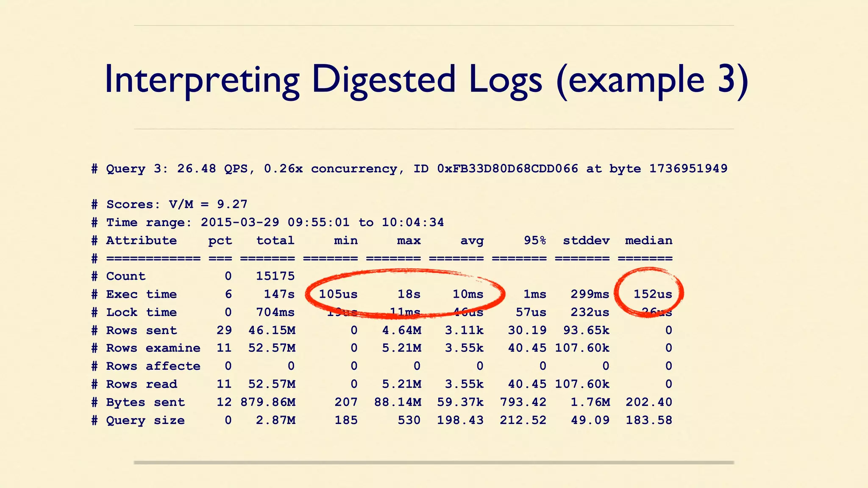The height and width of the screenshot is (488, 868).
Task: Click the 'stddev' column header
Action: click(x=586, y=241)
